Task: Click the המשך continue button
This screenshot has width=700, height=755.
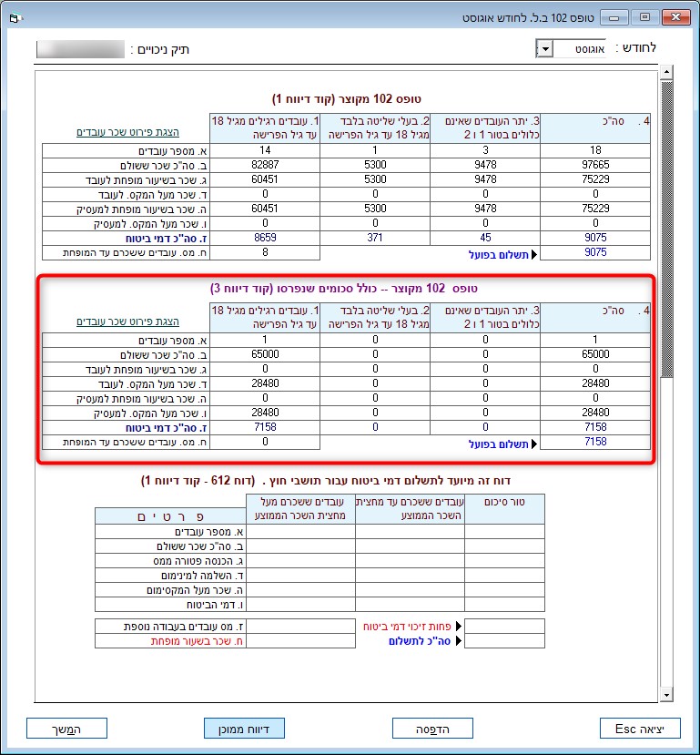Action: click(x=66, y=728)
